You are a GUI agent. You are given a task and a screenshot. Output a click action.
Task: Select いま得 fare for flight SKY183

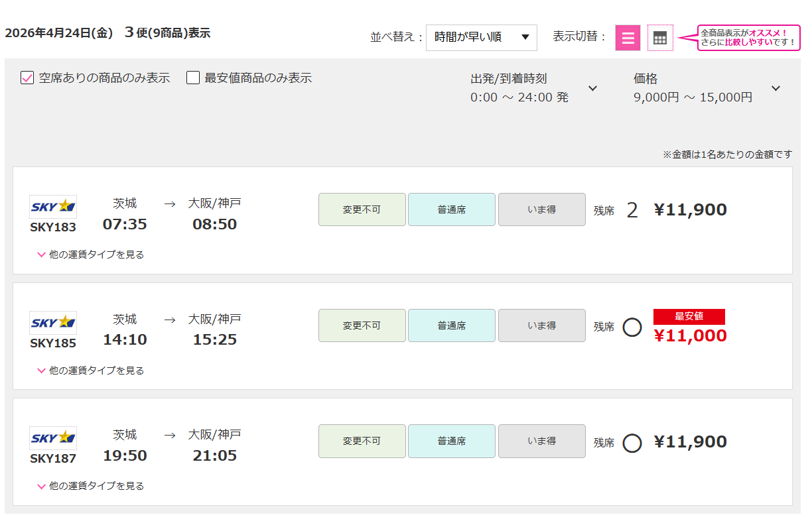(541, 209)
